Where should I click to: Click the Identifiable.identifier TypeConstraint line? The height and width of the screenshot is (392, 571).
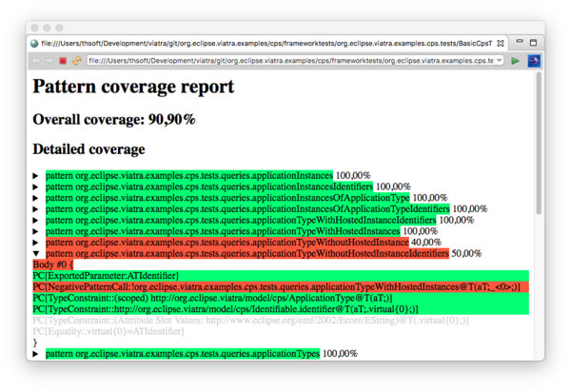[281, 309]
